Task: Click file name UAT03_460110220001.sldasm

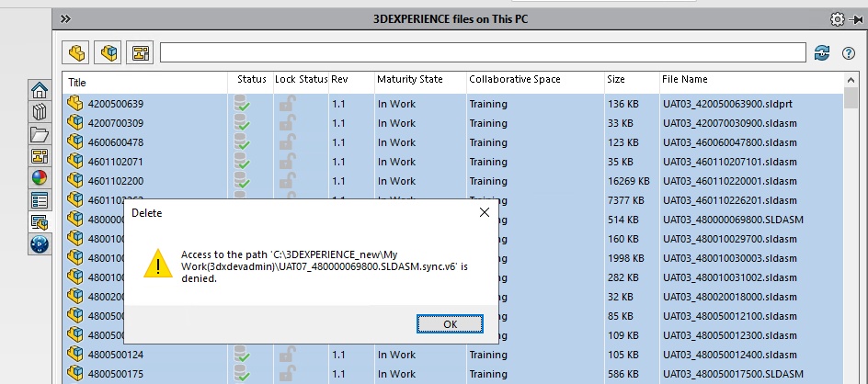Action: point(729,181)
